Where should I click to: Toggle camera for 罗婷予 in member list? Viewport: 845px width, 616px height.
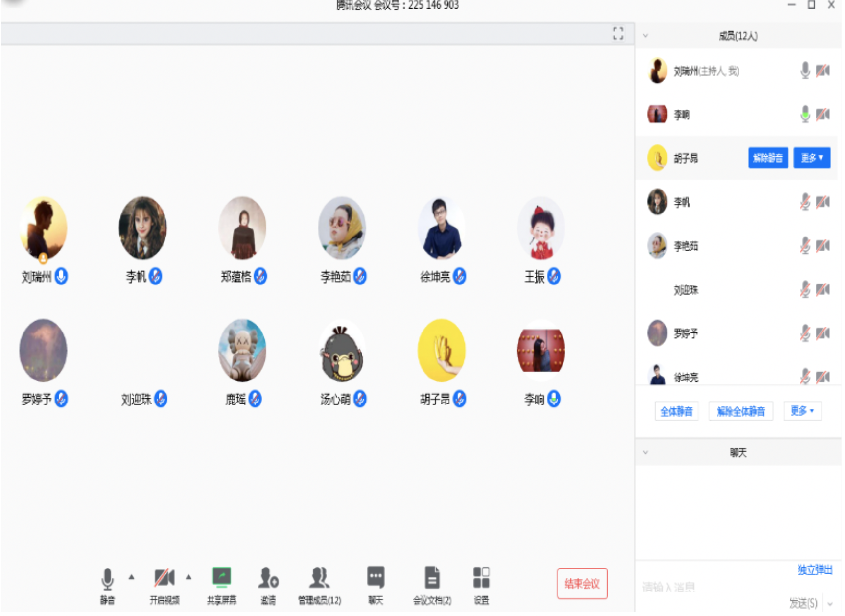coord(822,333)
